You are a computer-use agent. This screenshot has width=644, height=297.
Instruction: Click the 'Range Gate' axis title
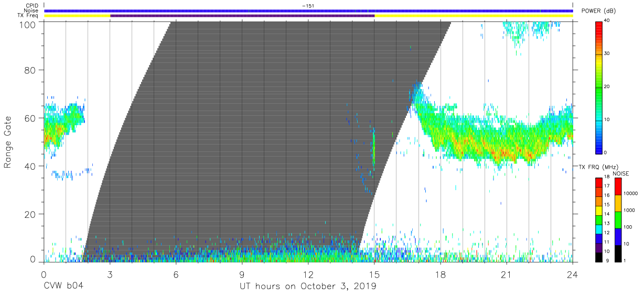click(x=8, y=142)
